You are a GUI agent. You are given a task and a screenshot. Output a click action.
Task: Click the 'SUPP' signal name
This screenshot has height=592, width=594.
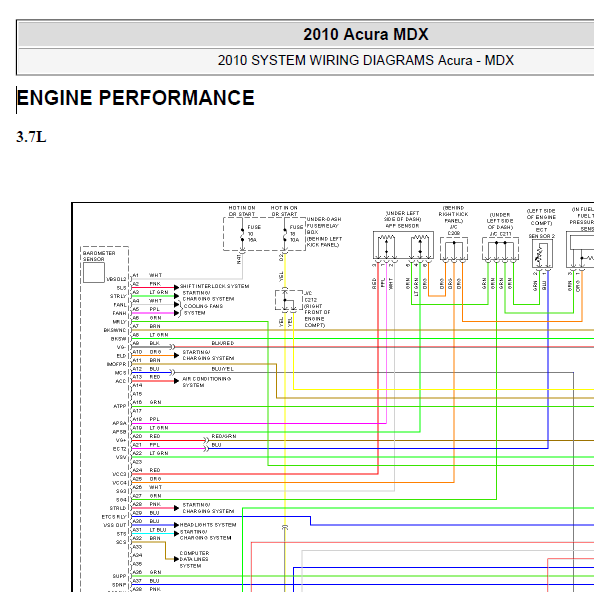coord(120,576)
